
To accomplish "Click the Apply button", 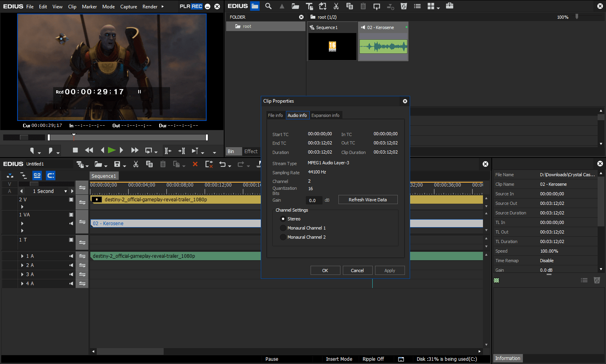I will [x=390, y=271].
